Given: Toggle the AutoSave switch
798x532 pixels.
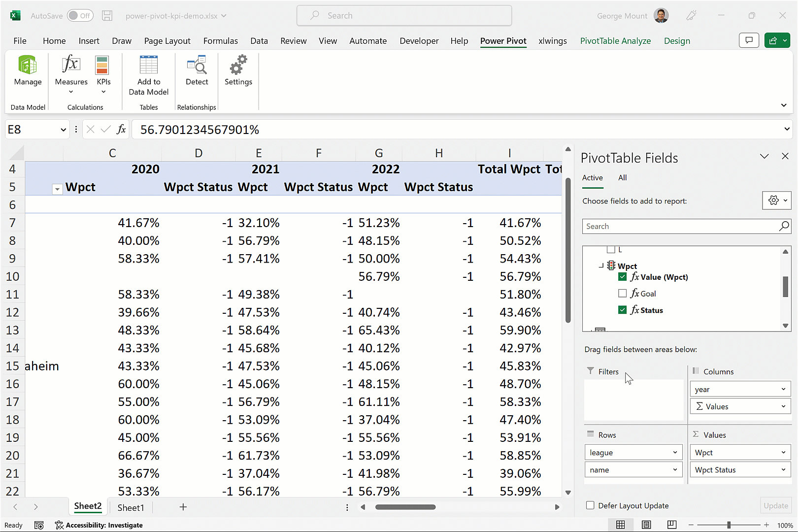Looking at the screenshot, I should [80, 16].
